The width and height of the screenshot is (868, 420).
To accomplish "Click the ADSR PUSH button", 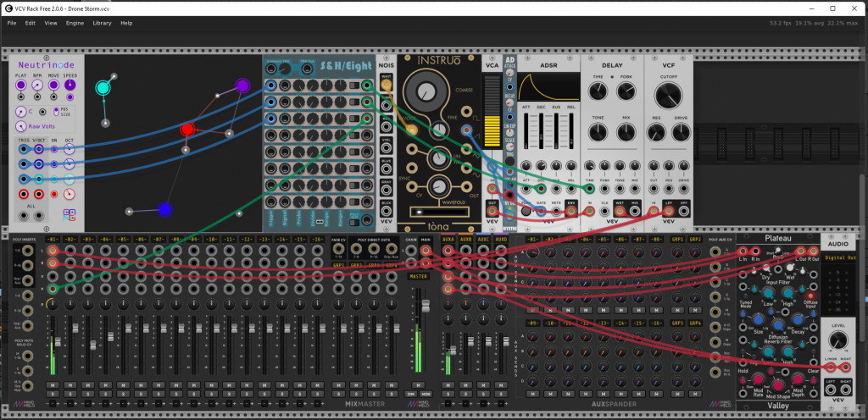I will coord(526,211).
